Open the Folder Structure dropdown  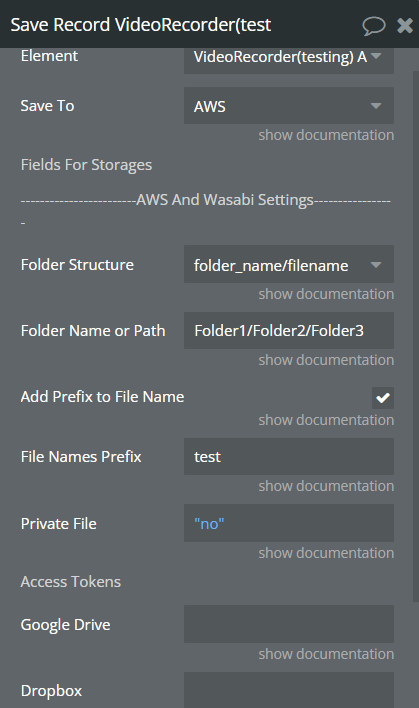[x=289, y=265]
